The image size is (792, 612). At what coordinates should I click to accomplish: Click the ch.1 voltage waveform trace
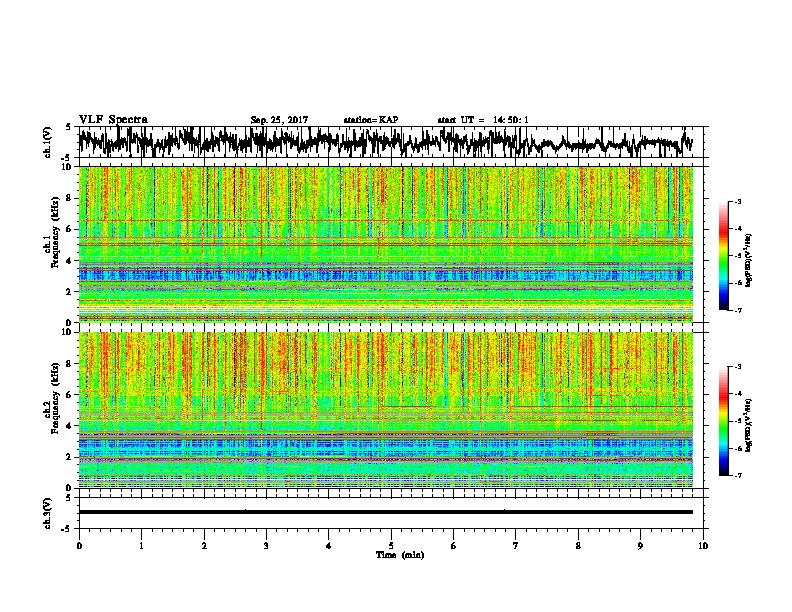[385, 142]
